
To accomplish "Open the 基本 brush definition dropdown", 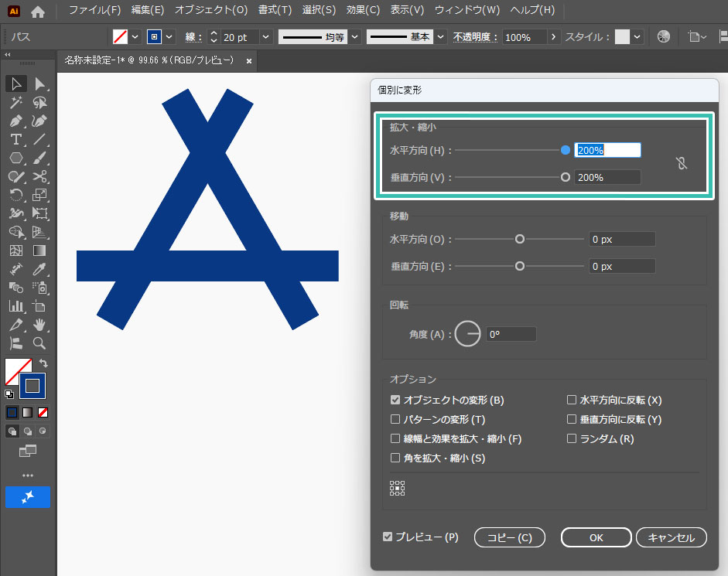I will (440, 37).
